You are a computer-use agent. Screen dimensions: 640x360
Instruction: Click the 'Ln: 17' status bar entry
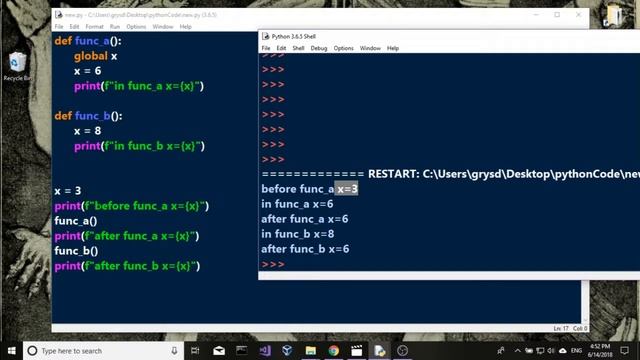click(561, 328)
